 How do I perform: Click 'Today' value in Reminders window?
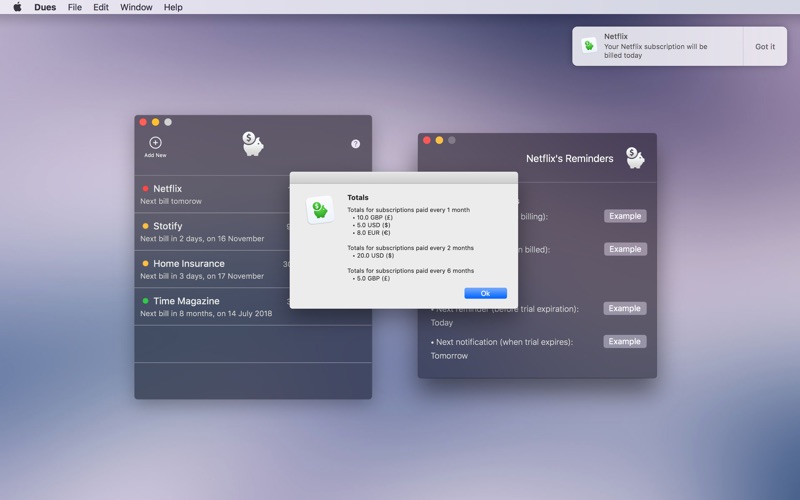click(x=441, y=322)
